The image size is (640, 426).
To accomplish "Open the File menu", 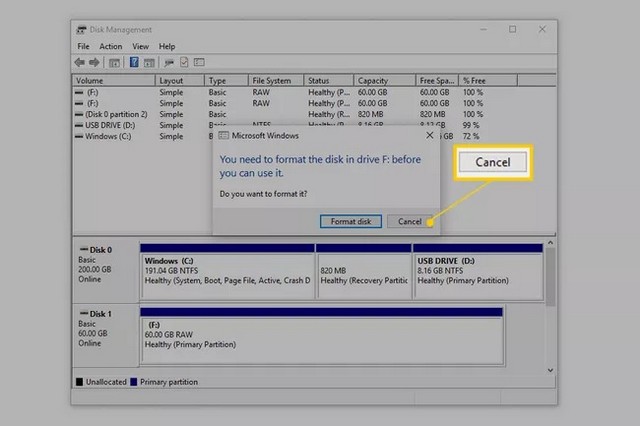I will coord(83,47).
